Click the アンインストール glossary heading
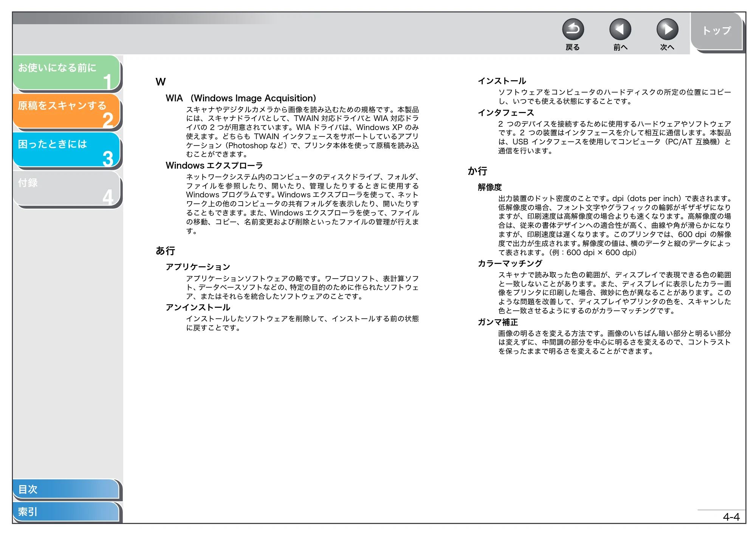 198,307
